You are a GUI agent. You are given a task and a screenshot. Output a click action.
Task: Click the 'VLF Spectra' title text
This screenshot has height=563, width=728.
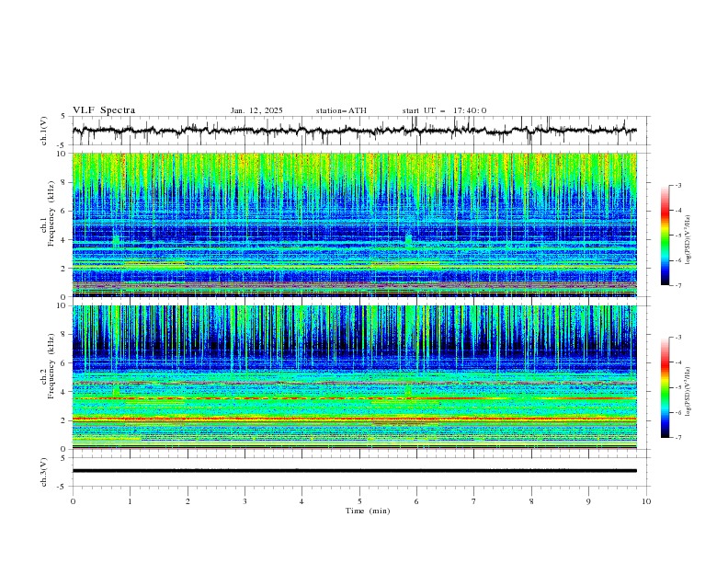pos(104,110)
